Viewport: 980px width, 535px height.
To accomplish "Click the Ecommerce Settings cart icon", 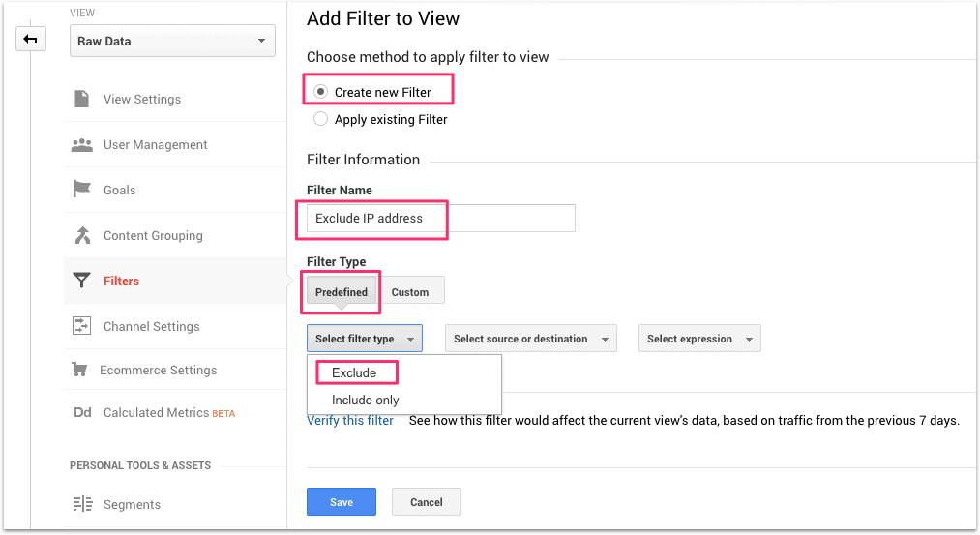I will tap(80, 370).
